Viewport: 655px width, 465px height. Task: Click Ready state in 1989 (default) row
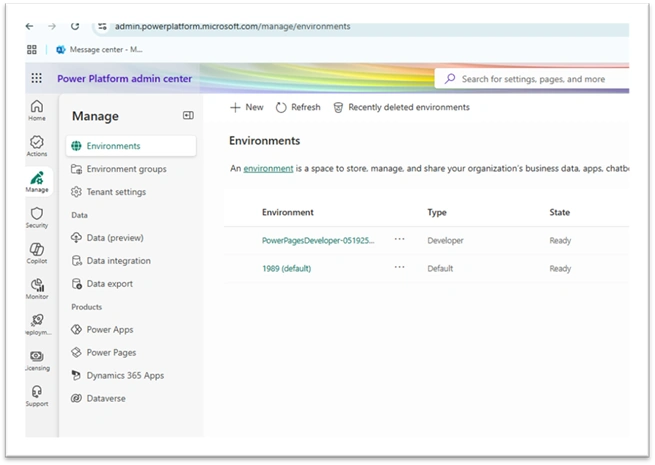pyautogui.click(x=560, y=268)
